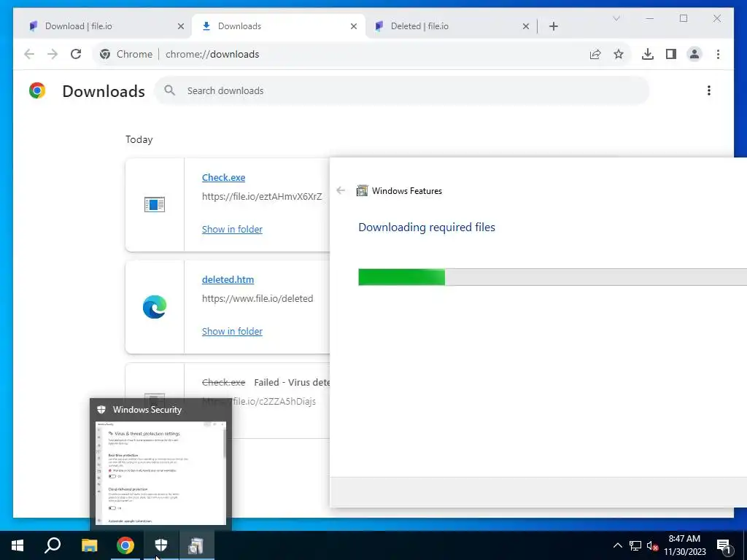Click the Failed - Virus detected status text
Image resolution: width=747 pixels, height=560 pixels.
pyautogui.click(x=292, y=382)
